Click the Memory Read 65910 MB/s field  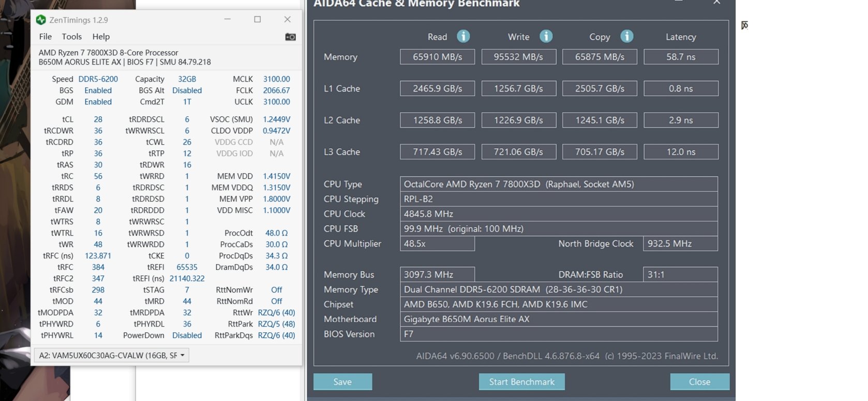(x=437, y=57)
